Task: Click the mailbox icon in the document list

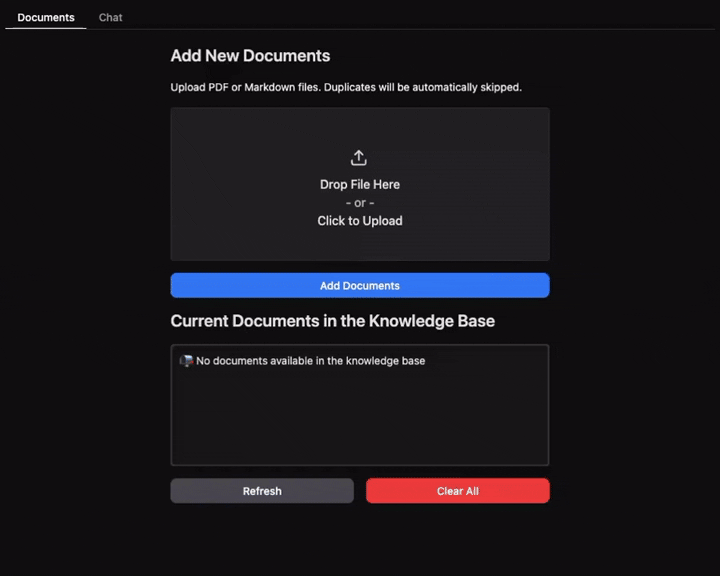Action: click(186, 361)
